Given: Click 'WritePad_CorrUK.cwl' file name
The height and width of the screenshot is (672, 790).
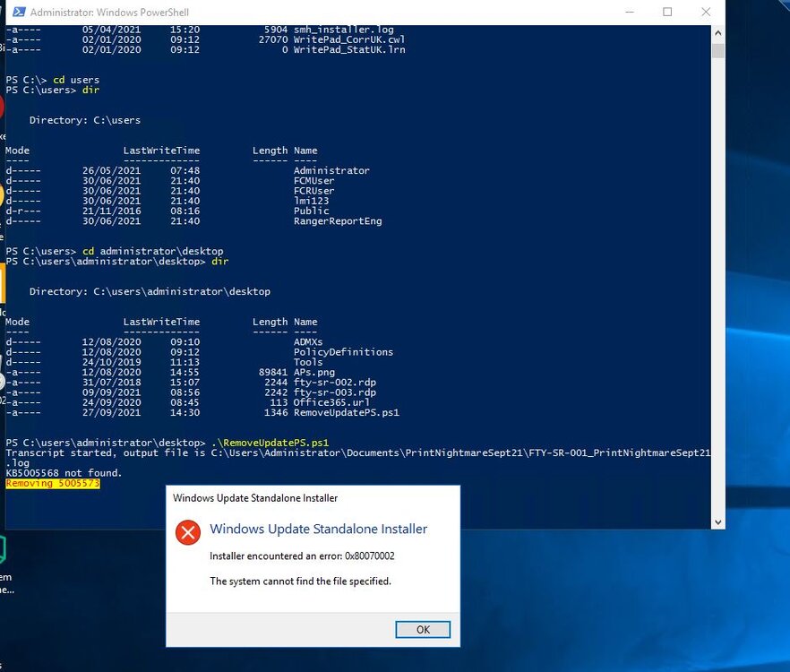Looking at the screenshot, I should coord(349,39).
